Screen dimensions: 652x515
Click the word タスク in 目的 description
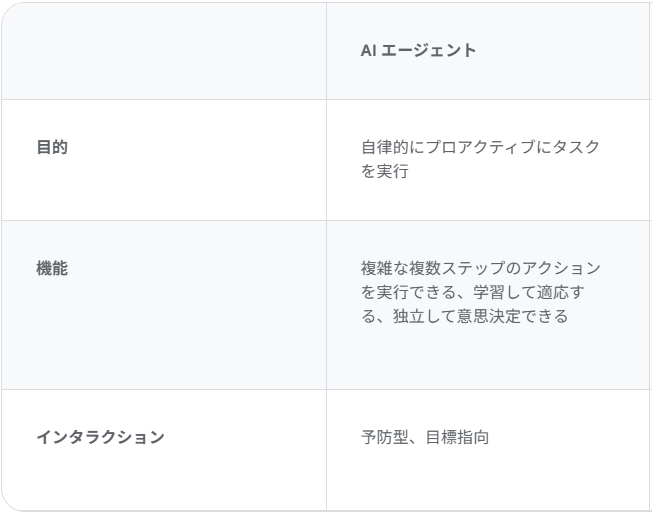576,147
